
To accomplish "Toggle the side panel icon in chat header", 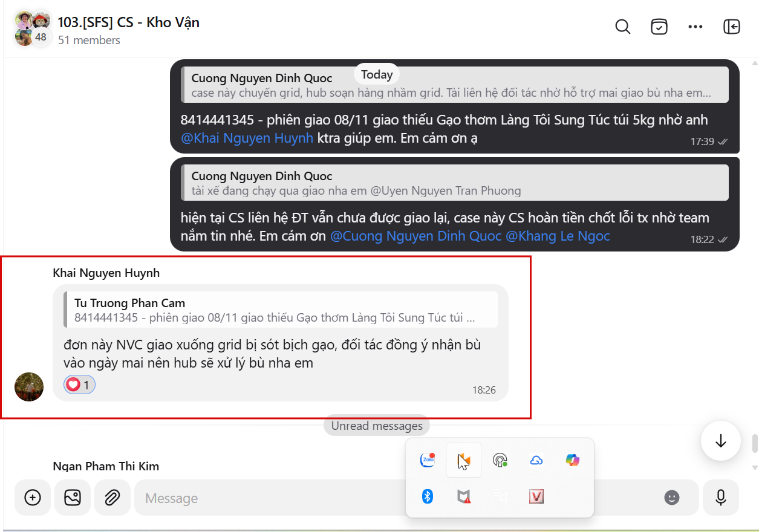I will (x=732, y=27).
